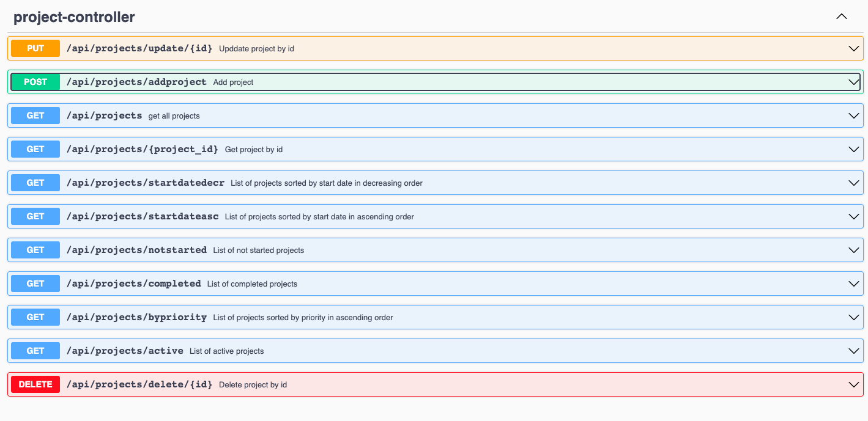This screenshot has height=421, width=868.
Task: Click the 'get all projects' description
Action: 174,115
